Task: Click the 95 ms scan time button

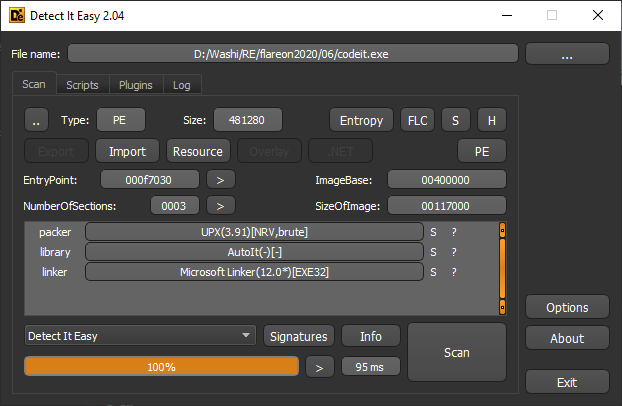Action: point(371,367)
